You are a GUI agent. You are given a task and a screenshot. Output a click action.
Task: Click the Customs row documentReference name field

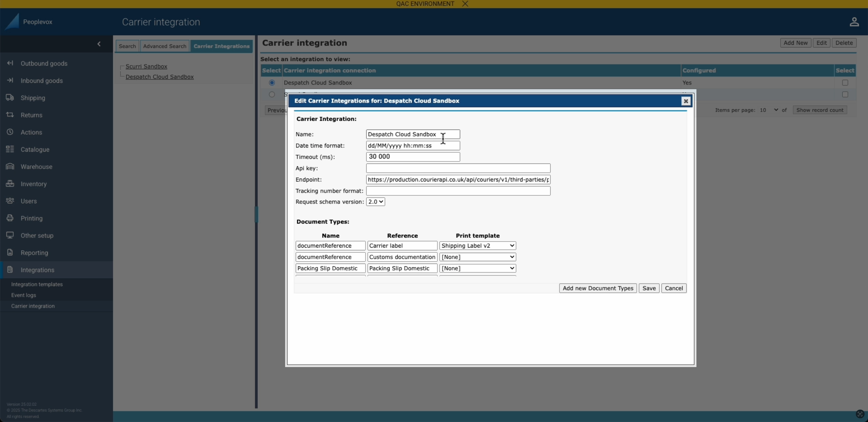(x=330, y=257)
